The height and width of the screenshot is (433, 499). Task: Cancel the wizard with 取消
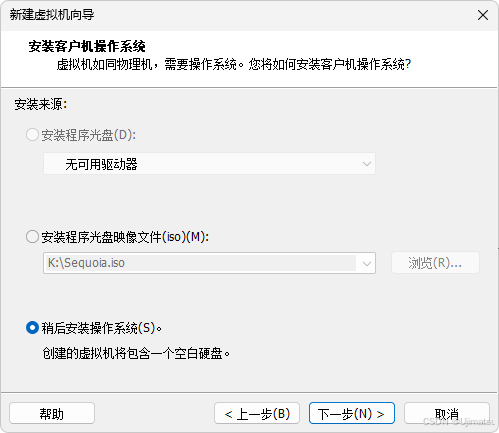(447, 413)
